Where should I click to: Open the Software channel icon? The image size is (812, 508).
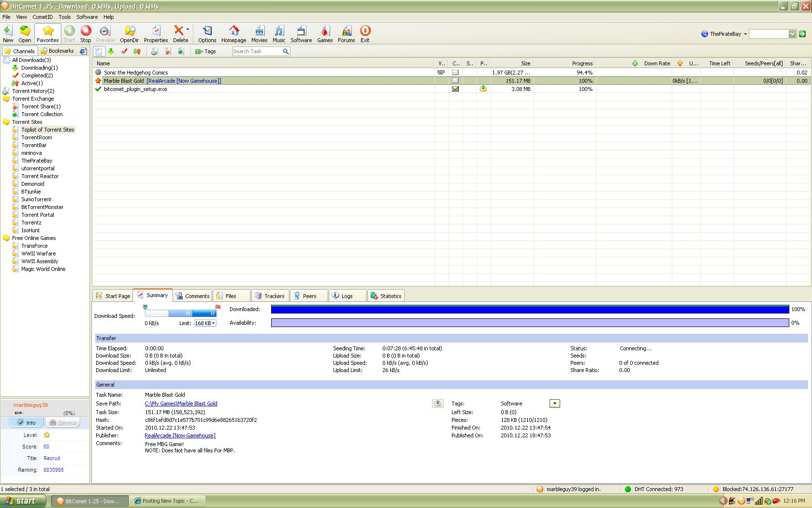(x=301, y=34)
